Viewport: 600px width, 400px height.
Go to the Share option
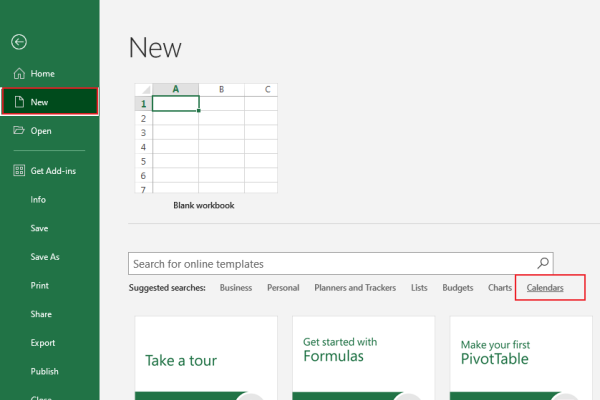click(x=41, y=314)
